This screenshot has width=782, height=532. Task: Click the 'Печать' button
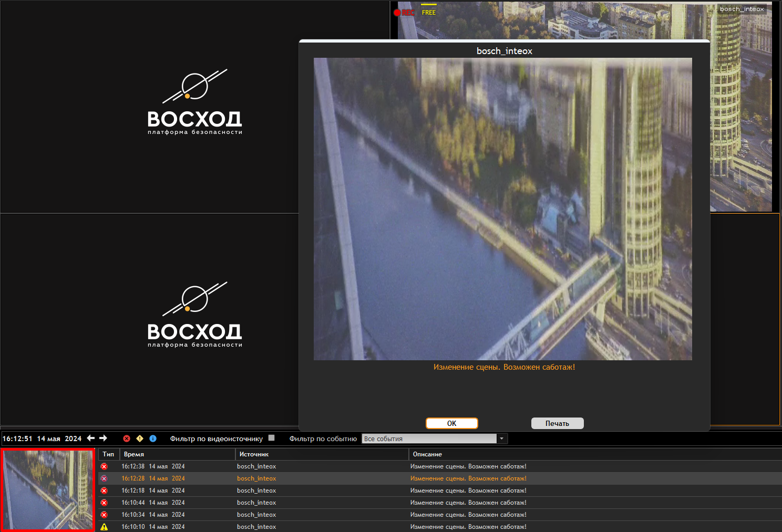click(557, 423)
